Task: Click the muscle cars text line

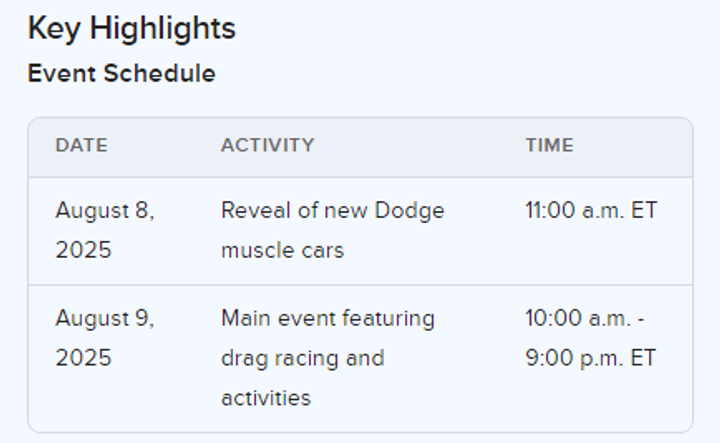Action: tap(283, 251)
